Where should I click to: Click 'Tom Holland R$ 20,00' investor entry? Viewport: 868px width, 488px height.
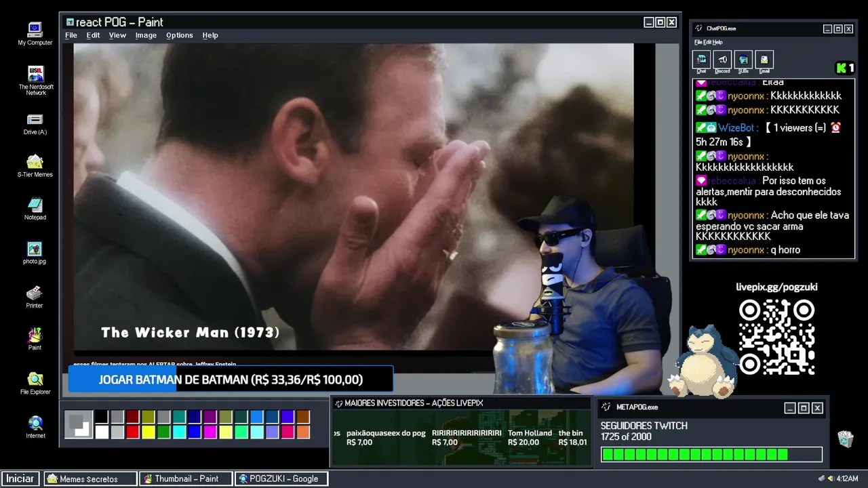click(530, 437)
